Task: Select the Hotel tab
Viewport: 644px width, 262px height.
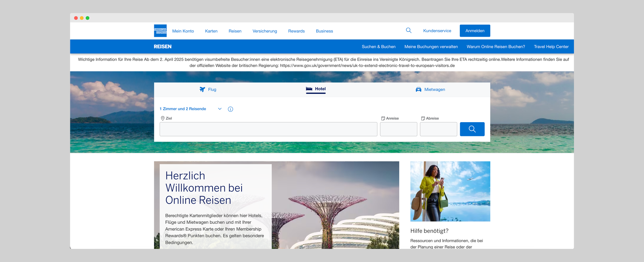Action: (316, 89)
